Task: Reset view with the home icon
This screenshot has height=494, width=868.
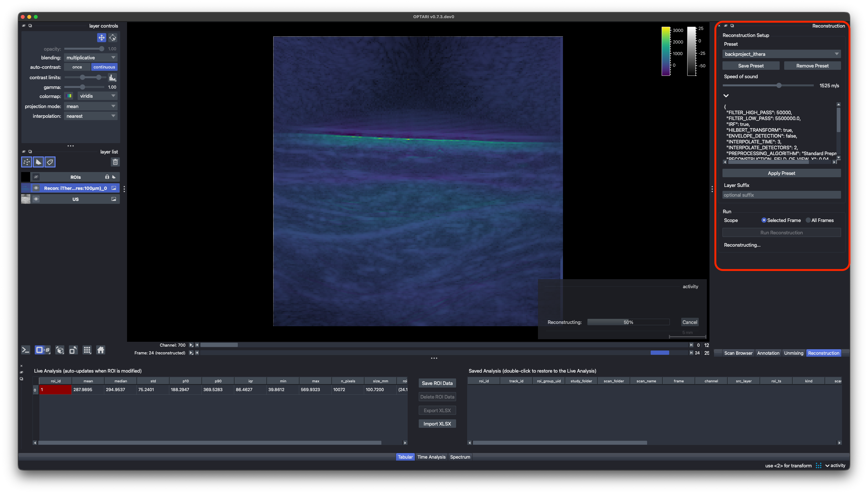Action: click(x=101, y=350)
